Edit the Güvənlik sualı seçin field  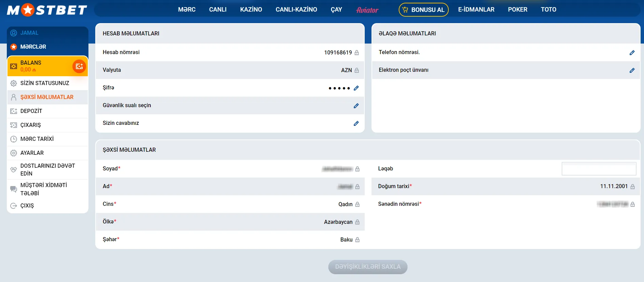click(356, 106)
